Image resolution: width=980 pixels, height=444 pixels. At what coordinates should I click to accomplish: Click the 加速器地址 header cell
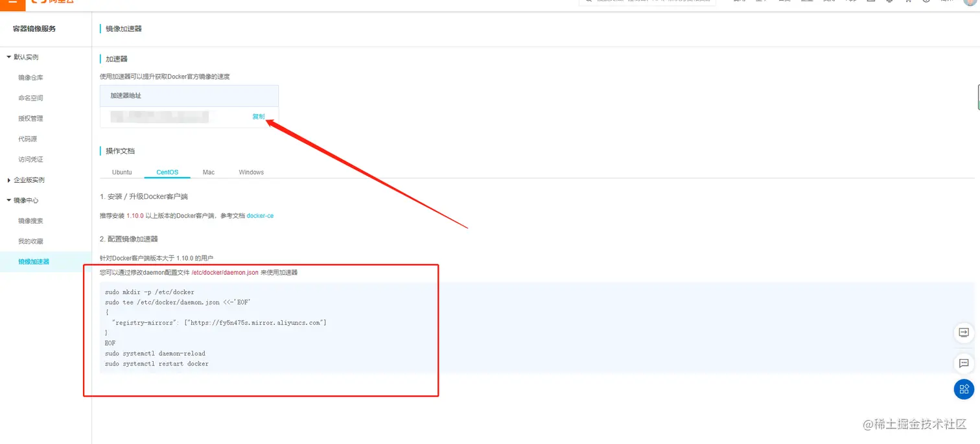coord(189,96)
